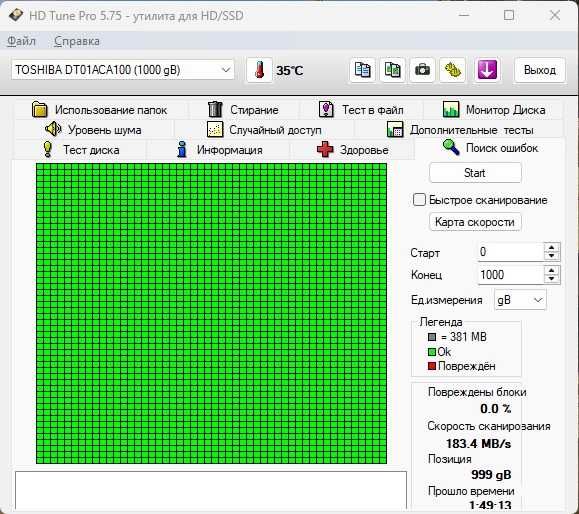The width and height of the screenshot is (579, 514).
Task: Click the empty log box below grid
Action: click(x=211, y=490)
